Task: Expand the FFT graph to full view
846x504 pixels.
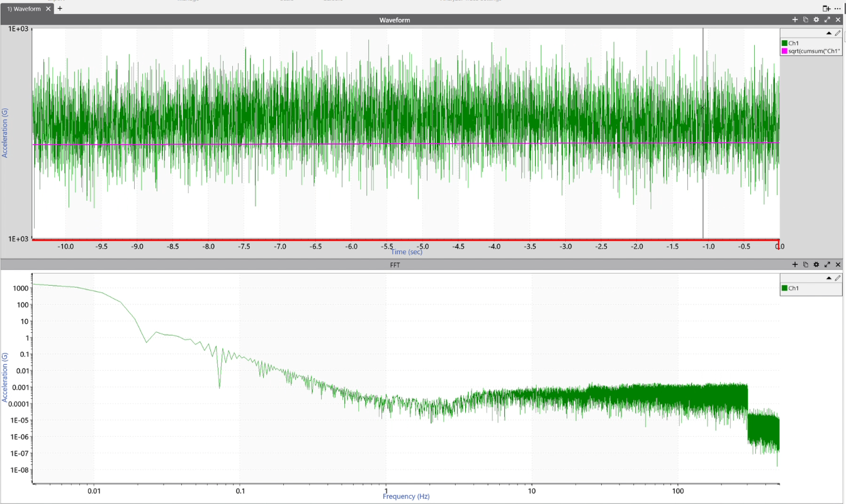Action: [x=827, y=265]
